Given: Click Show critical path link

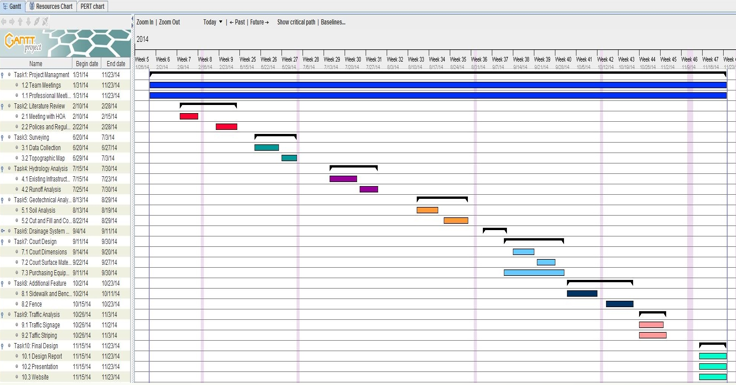Looking at the screenshot, I should click(x=296, y=22).
